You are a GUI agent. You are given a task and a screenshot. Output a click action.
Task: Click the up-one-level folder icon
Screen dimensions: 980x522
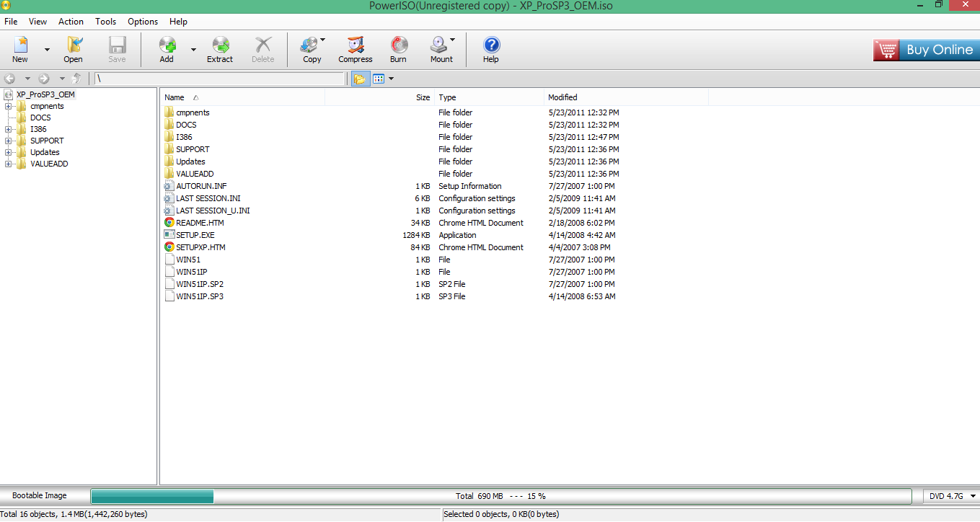tap(76, 79)
